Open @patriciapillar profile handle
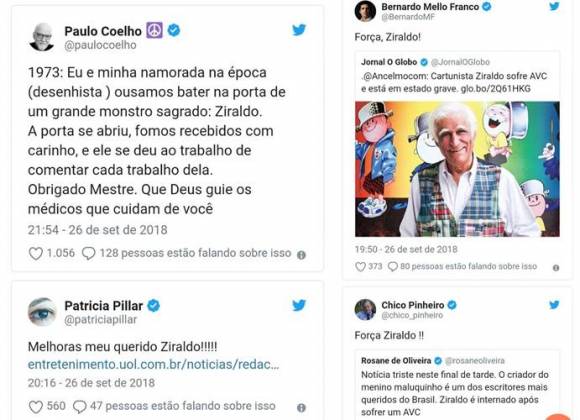This screenshot has height=420, width=580. tap(101, 320)
